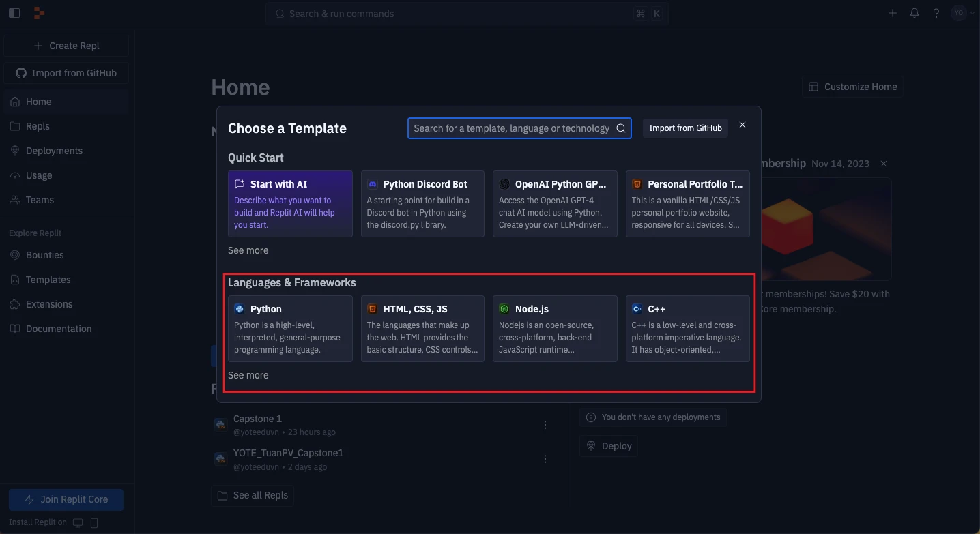Click Join Replit Core button
This screenshot has height=534, width=980.
click(x=66, y=499)
